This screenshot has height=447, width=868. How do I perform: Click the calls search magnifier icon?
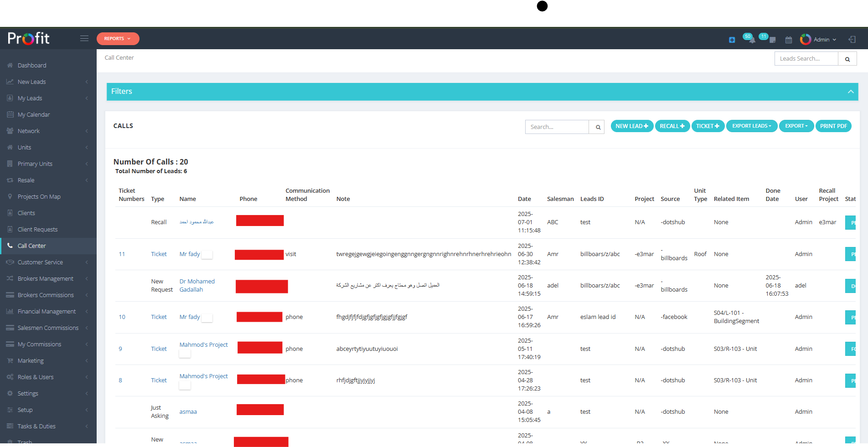(x=597, y=127)
